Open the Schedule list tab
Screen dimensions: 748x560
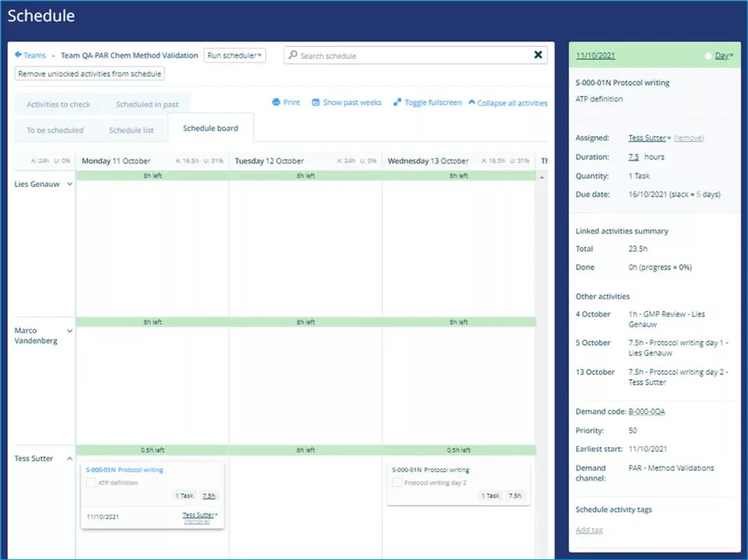point(131,131)
